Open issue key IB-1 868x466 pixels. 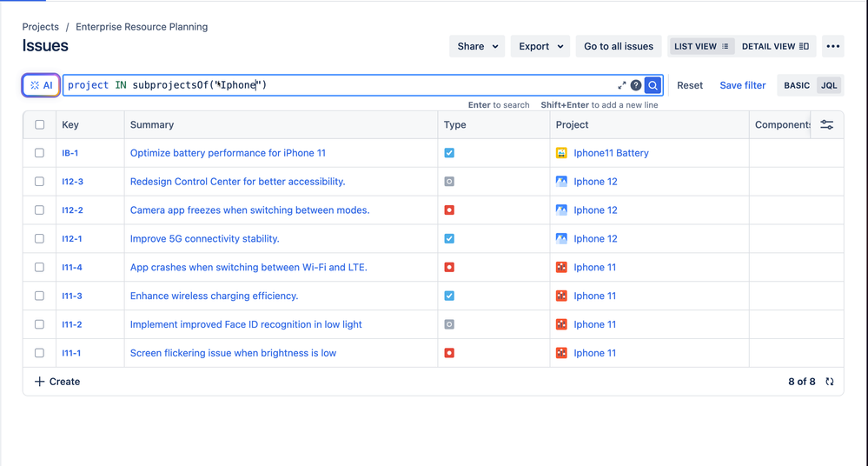70,153
